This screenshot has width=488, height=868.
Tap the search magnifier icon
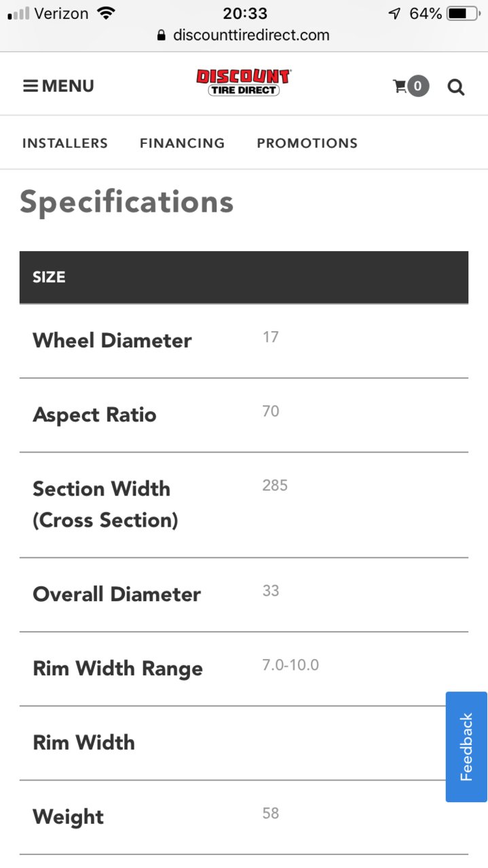click(456, 87)
